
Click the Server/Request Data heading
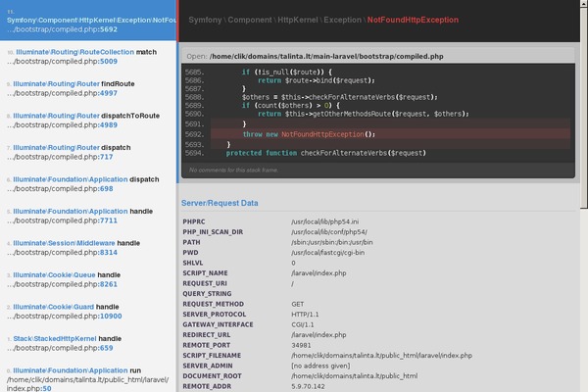220,203
